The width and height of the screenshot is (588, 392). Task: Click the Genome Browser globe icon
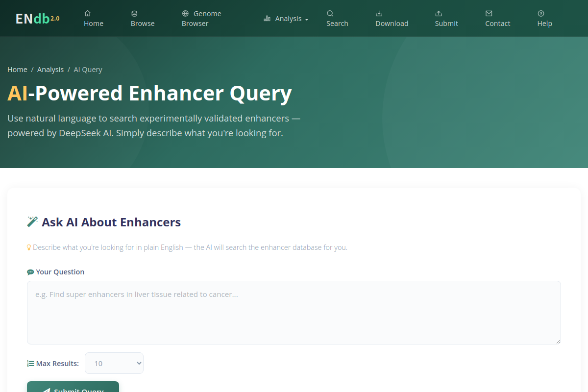185,14
